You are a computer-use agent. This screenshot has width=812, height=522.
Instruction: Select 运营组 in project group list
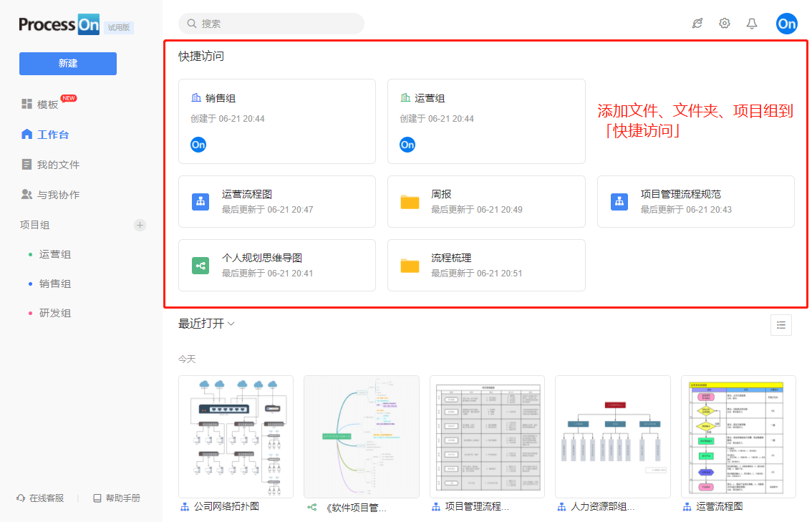(55, 254)
